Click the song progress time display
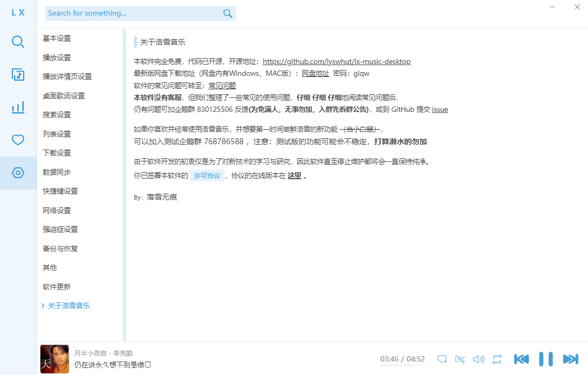 pyautogui.click(x=402, y=359)
